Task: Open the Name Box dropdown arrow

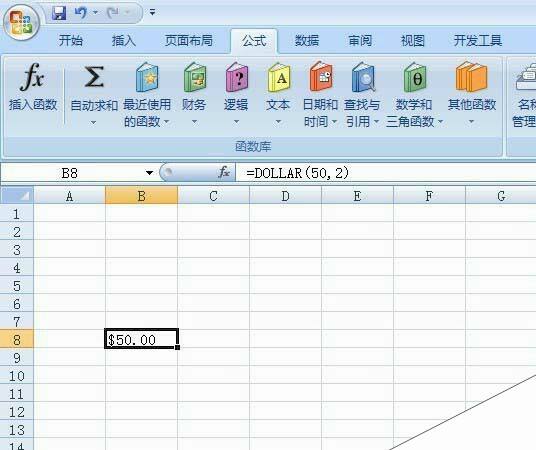Action: [149, 173]
